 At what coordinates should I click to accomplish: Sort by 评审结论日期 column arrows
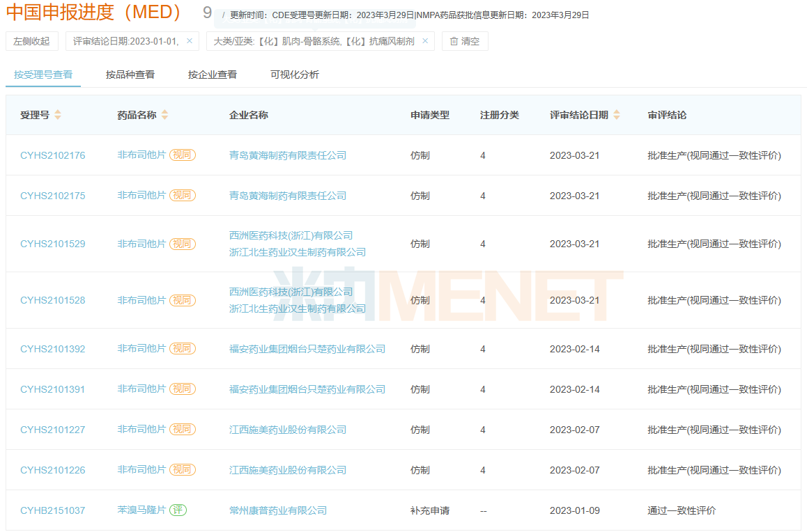tap(617, 115)
